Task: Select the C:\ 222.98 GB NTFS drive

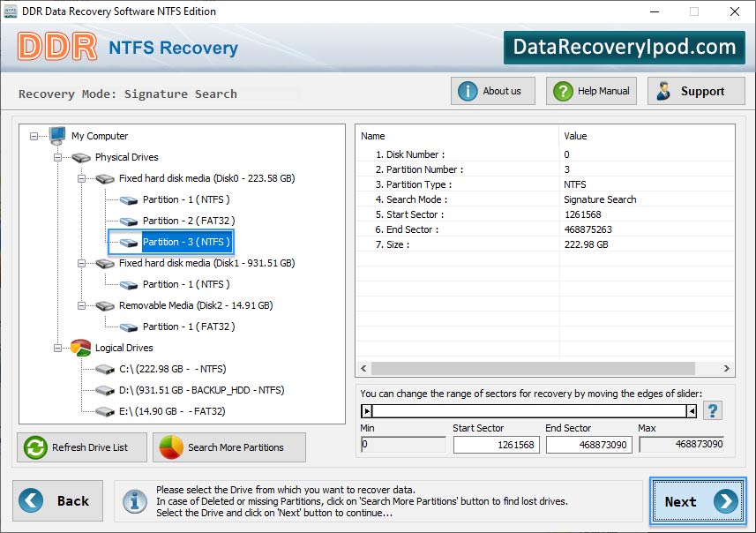Action: pos(173,370)
